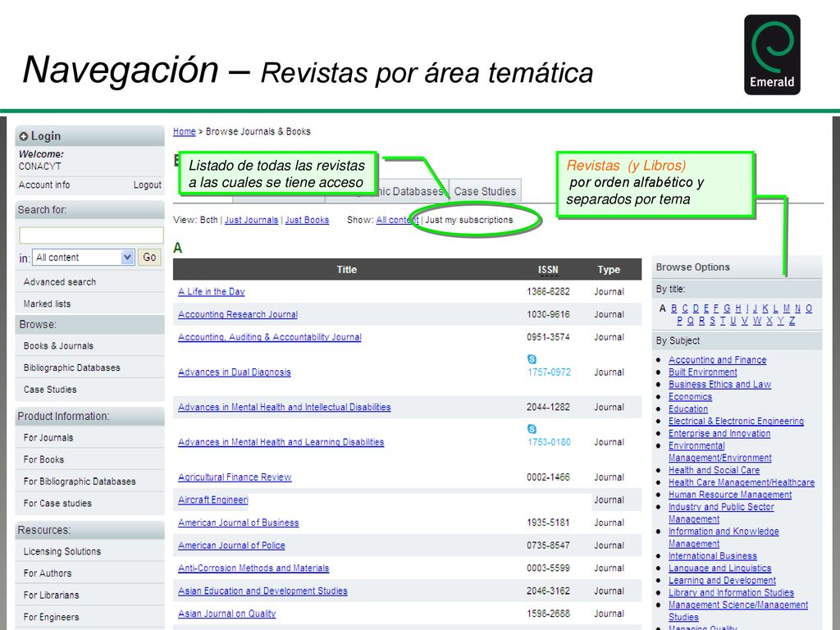The width and height of the screenshot is (840, 630).
Task: Click the Skype icon above ISSN 1757-0972
Action: pos(532,359)
